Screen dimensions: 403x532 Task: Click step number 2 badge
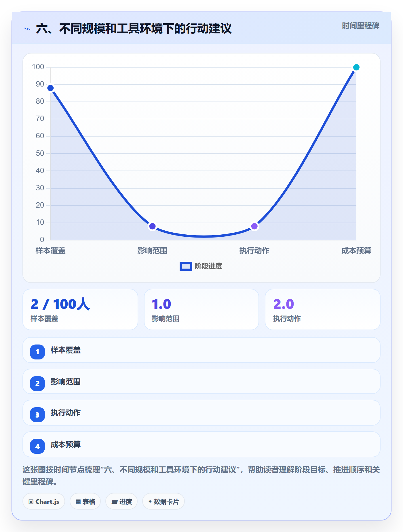[37, 383]
